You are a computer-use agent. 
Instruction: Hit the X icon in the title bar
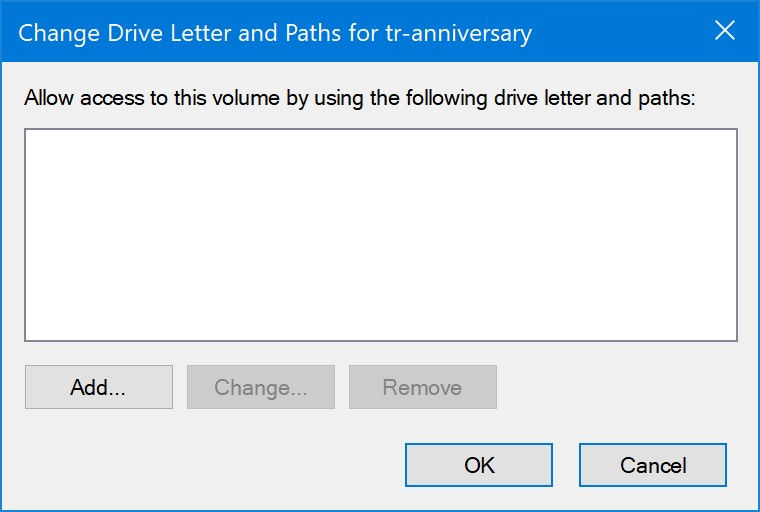point(725,31)
